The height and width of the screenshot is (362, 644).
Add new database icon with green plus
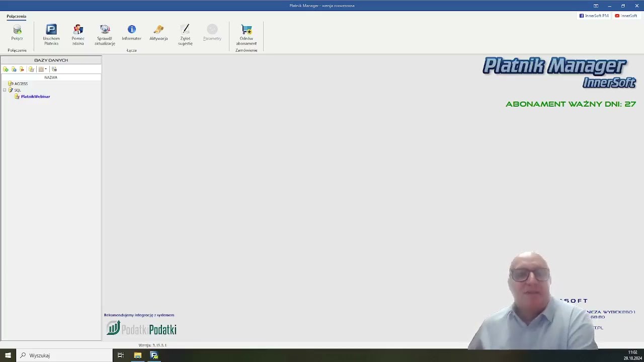point(6,69)
